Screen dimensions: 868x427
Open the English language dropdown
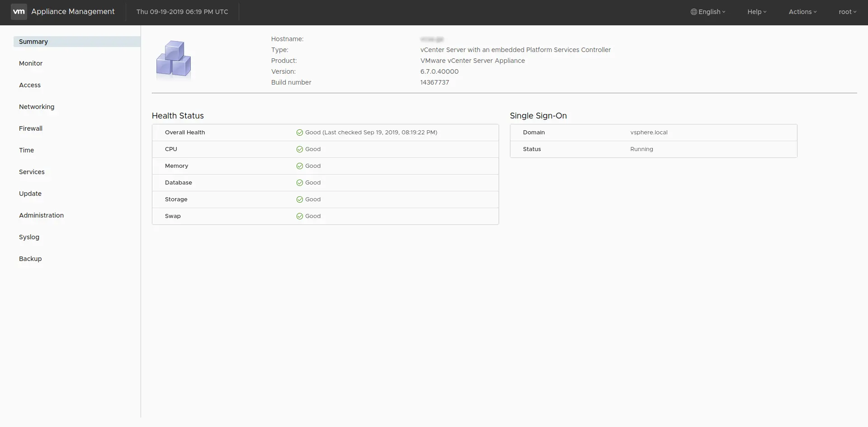click(x=708, y=12)
